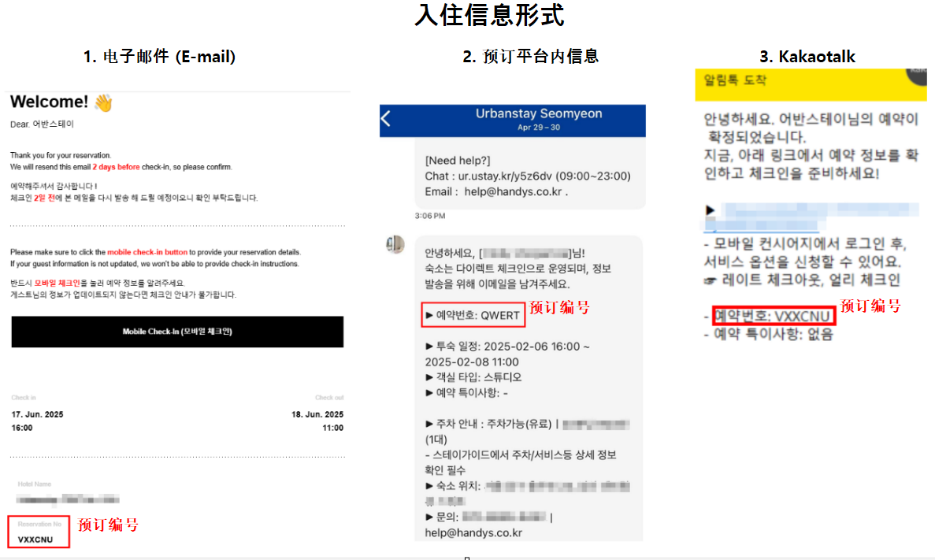Click the waving hand emoji beside Welcome

click(x=103, y=102)
